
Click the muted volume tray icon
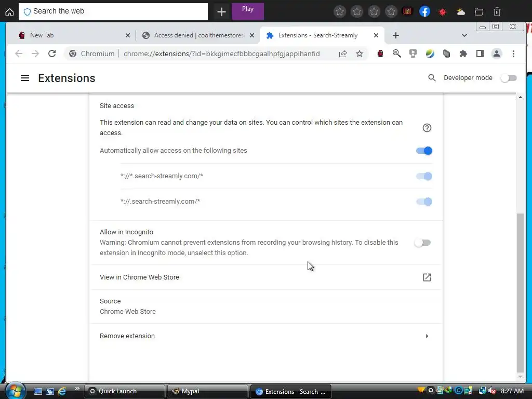491,391
